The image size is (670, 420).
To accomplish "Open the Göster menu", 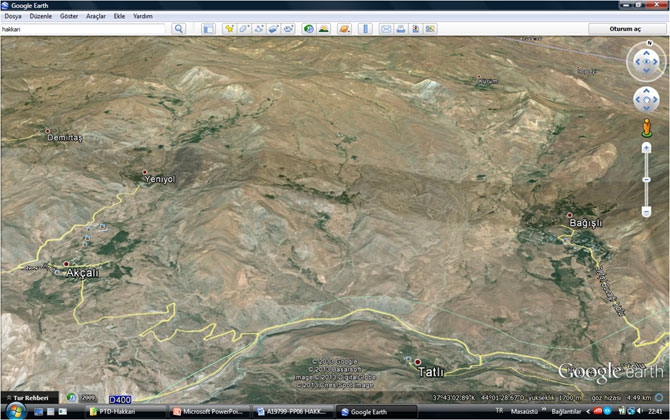I will [69, 16].
